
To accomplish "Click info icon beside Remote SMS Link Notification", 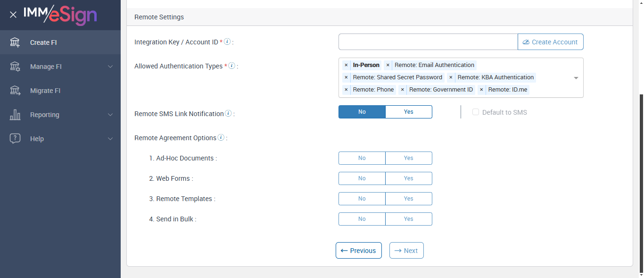I will 228,113.
